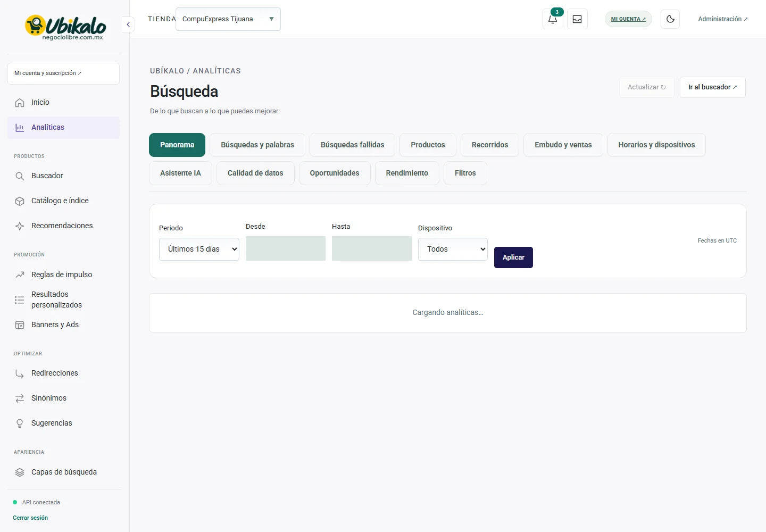
Task: Open MI CUENTA link
Action: [628, 19]
